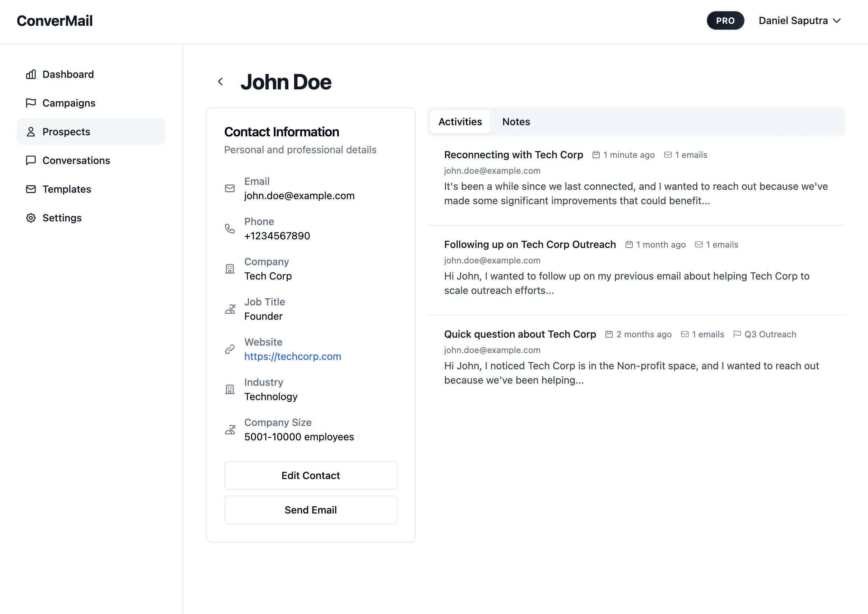Click the Settings gear icon
The height and width of the screenshot is (614, 868).
(31, 218)
